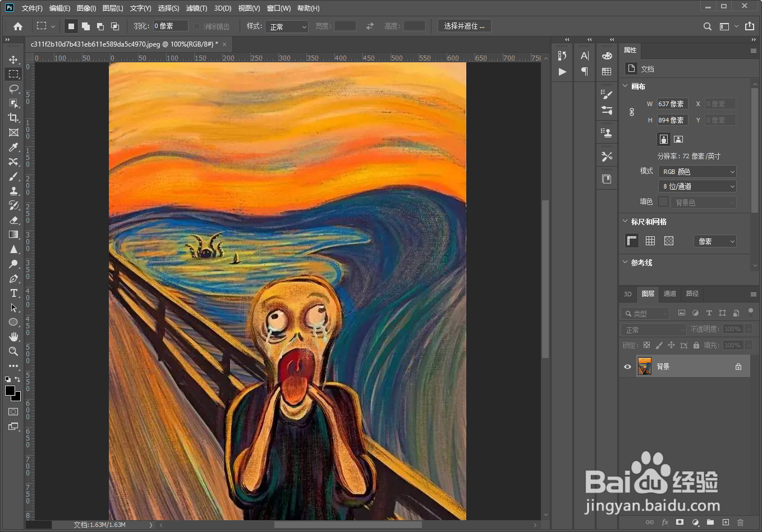Toggle ruler visibility in 标尺和网格

pos(632,241)
